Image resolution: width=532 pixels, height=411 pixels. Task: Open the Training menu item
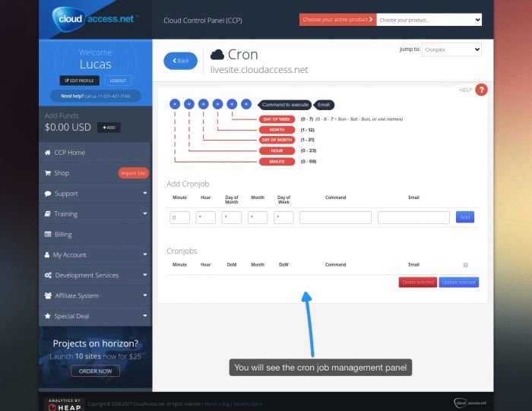[x=95, y=214]
